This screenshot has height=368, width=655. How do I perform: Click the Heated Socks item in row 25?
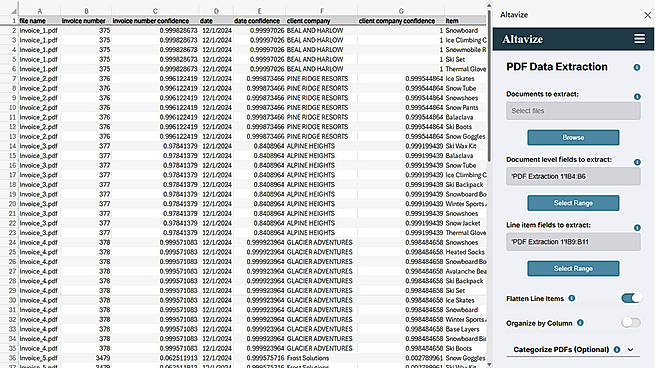pos(465,252)
